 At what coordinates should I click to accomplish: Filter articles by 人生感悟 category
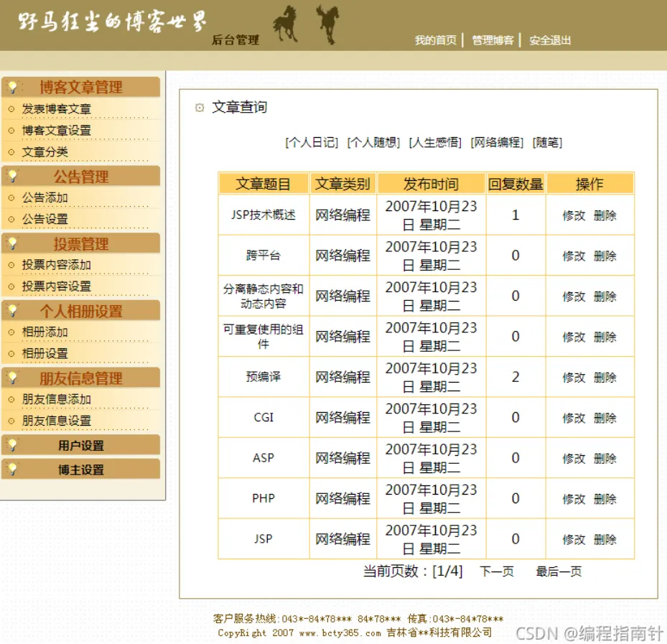coord(435,142)
